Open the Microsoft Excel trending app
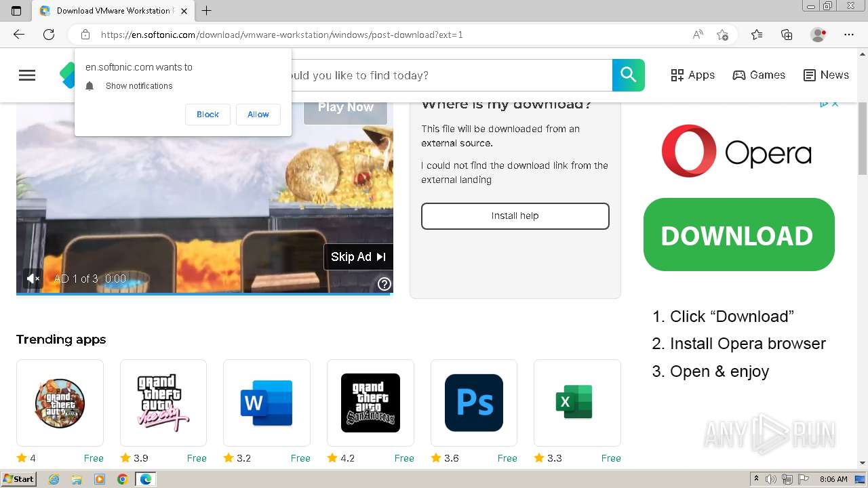The width and height of the screenshot is (868, 488). [577, 403]
